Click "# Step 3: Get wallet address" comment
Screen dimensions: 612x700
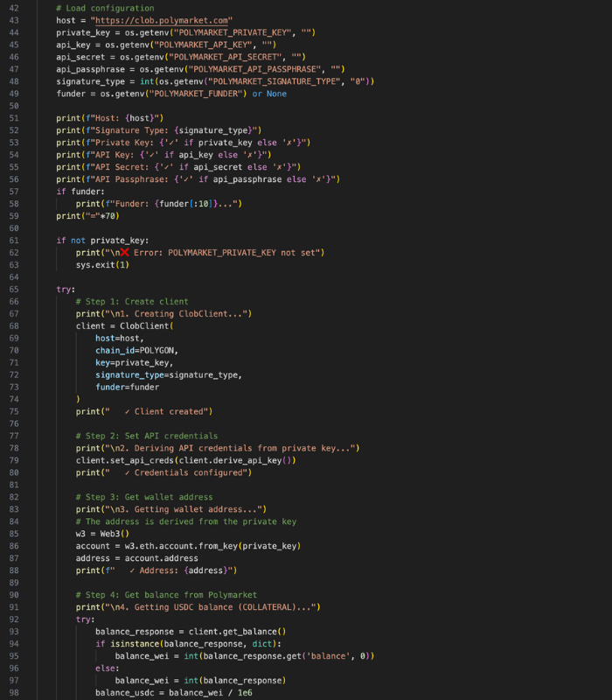(x=144, y=497)
